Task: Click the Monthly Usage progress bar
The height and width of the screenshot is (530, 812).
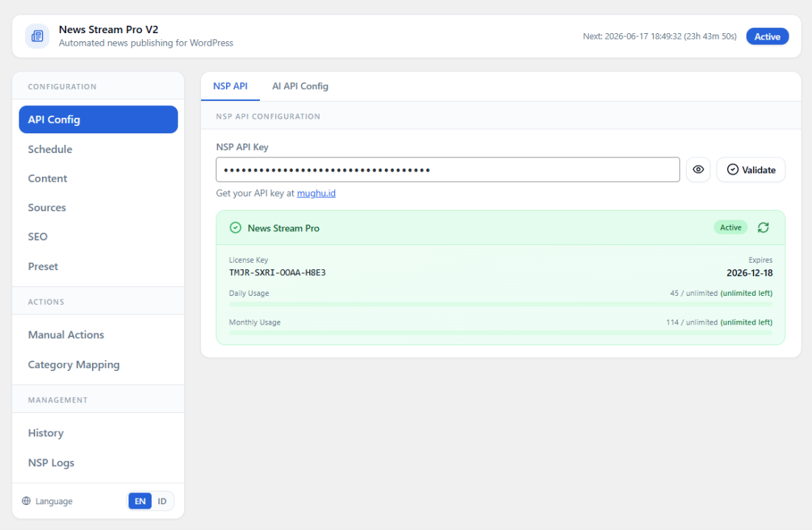Action: tap(501, 333)
